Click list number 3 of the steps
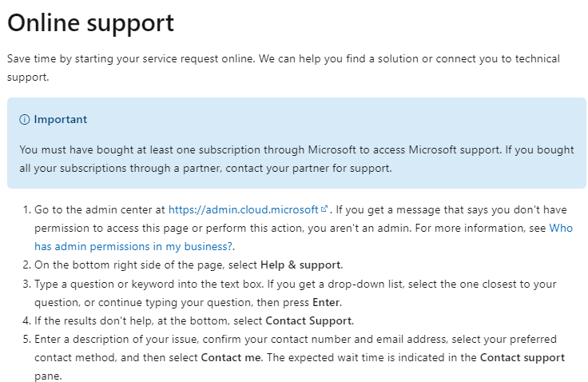588x382 pixels. pyautogui.click(x=26, y=284)
